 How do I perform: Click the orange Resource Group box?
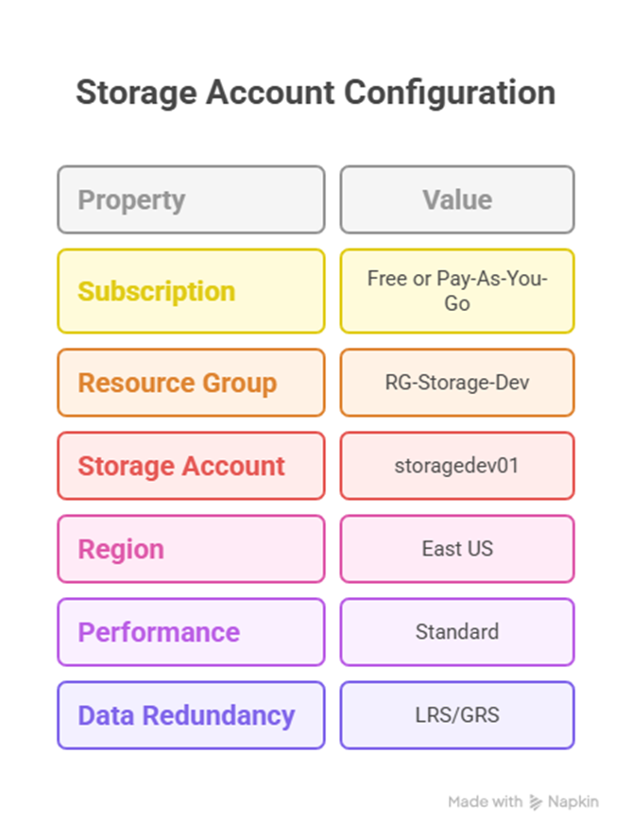191,383
